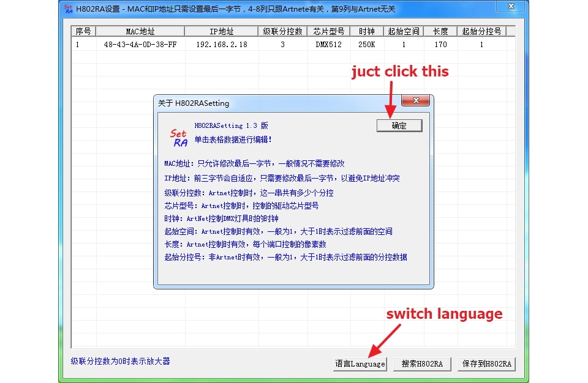Select the 时钟 column header
588x383 pixels.
tap(366, 31)
